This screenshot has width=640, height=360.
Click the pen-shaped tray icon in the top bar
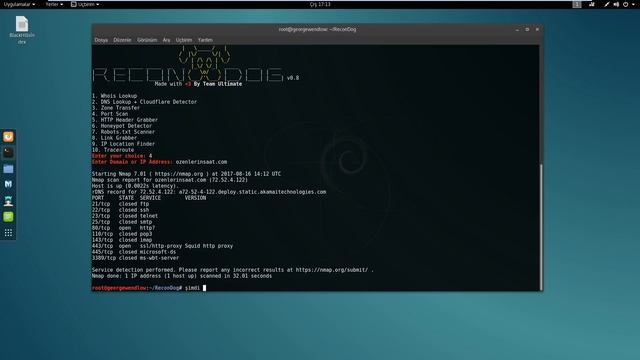tap(607, 4)
